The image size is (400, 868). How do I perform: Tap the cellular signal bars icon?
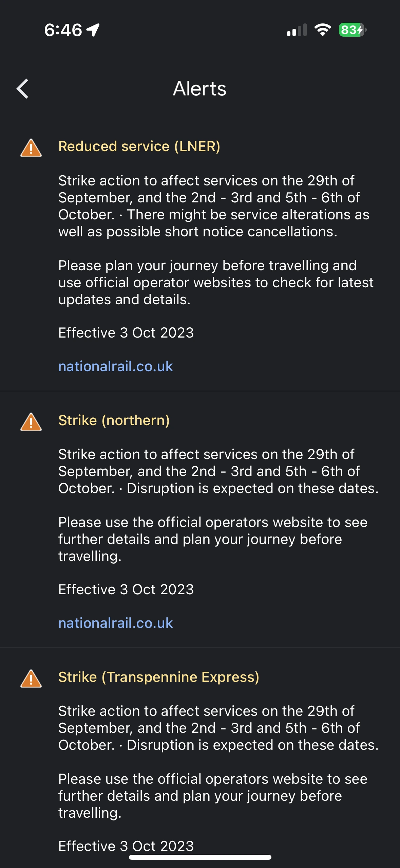coord(297,30)
